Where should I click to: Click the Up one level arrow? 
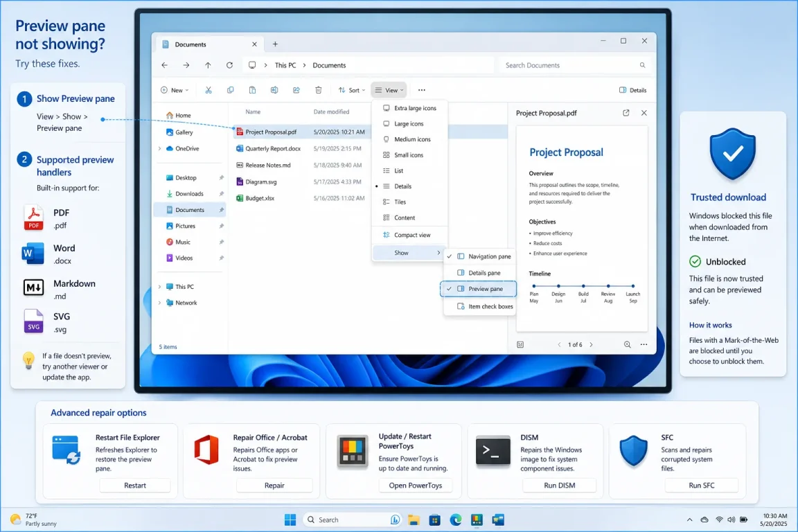pos(208,65)
